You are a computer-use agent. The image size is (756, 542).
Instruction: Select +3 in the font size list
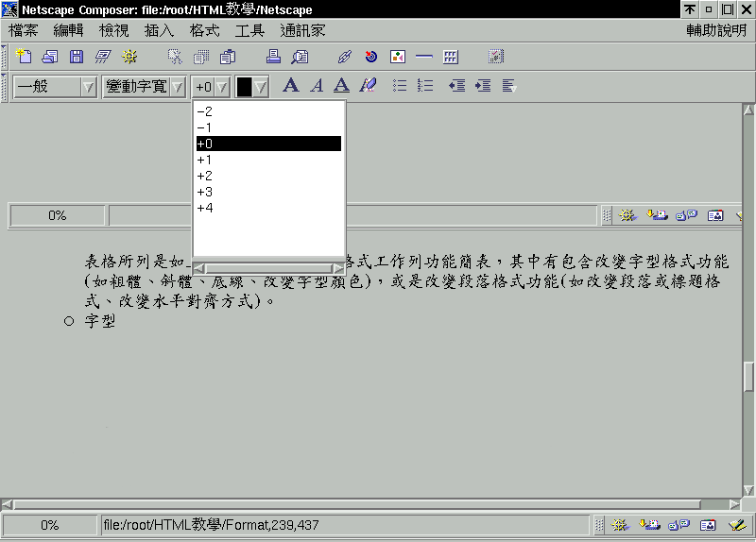coord(268,192)
